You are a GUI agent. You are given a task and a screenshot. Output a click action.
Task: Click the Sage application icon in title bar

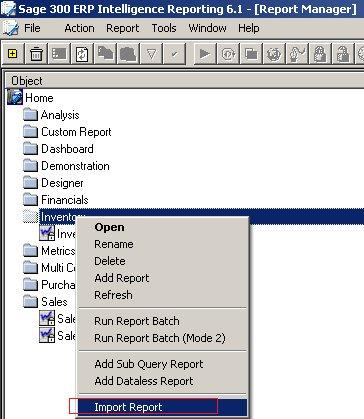(x=8, y=8)
